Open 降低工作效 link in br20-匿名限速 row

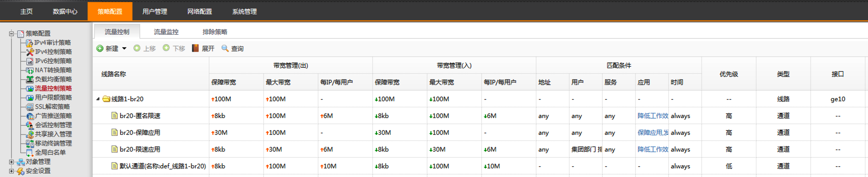coord(653,116)
